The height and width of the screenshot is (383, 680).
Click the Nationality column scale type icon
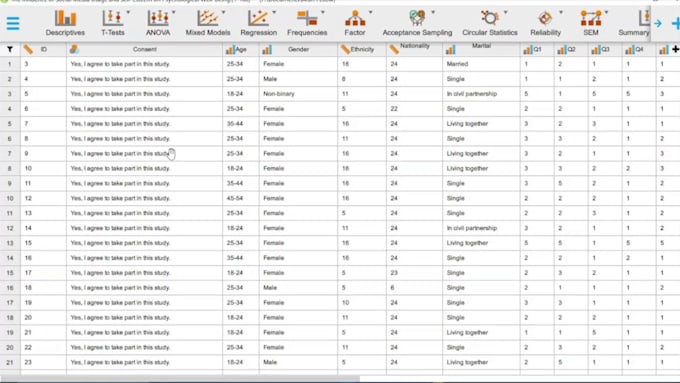click(394, 49)
